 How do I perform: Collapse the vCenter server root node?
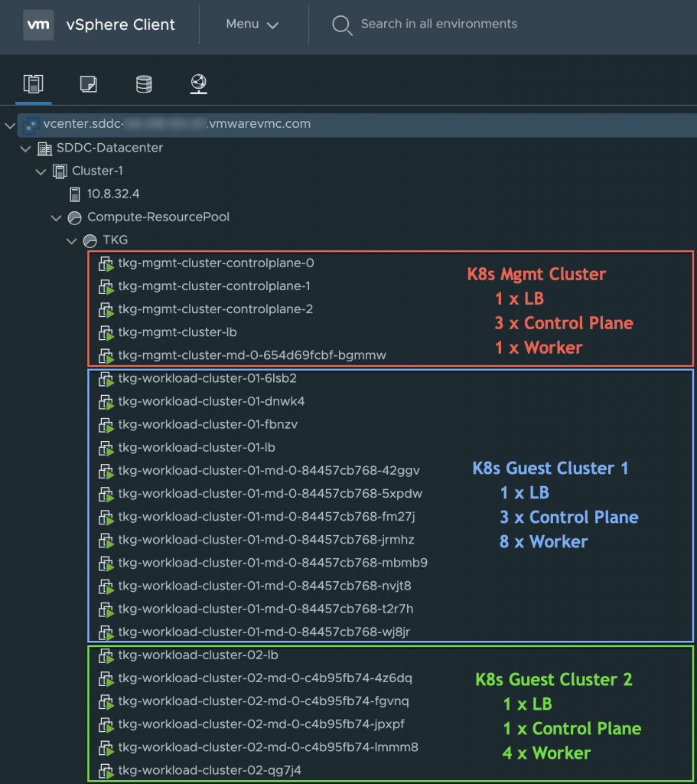[x=10, y=125]
